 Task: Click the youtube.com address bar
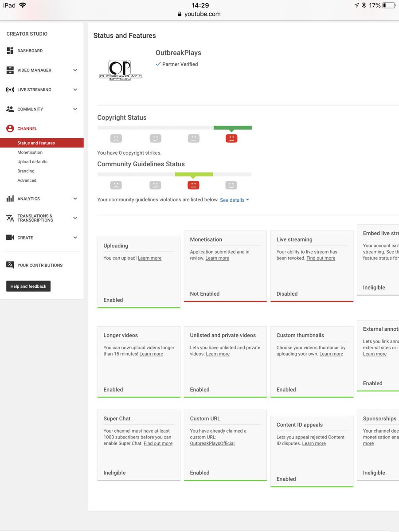tap(199, 14)
